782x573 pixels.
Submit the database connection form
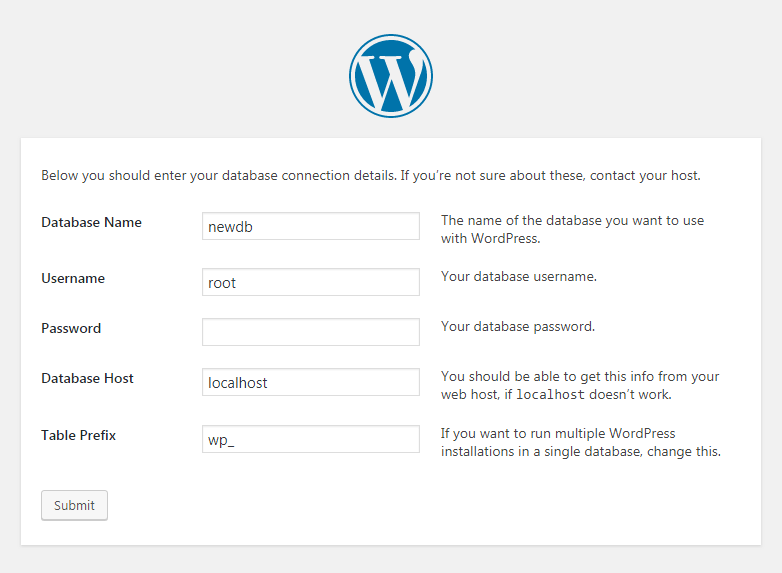click(74, 505)
